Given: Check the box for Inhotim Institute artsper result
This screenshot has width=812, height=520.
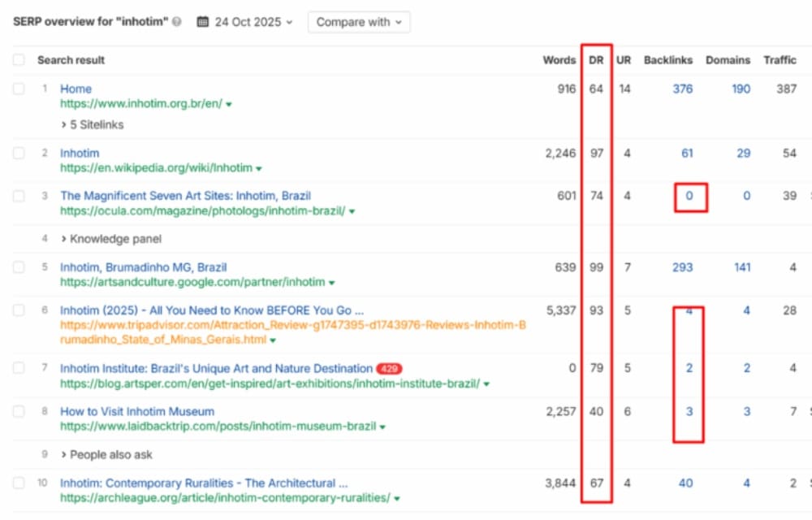Looking at the screenshot, I should coord(19,368).
